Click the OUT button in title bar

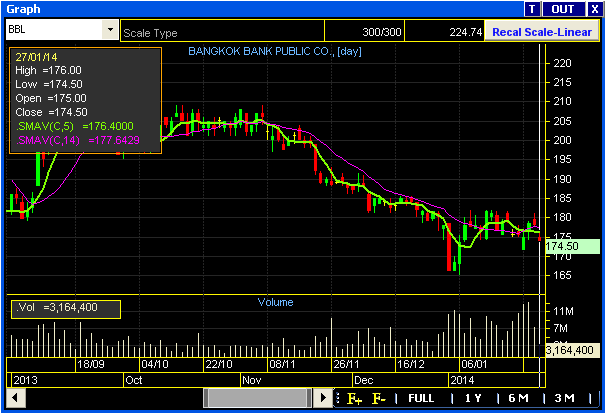(x=563, y=9)
